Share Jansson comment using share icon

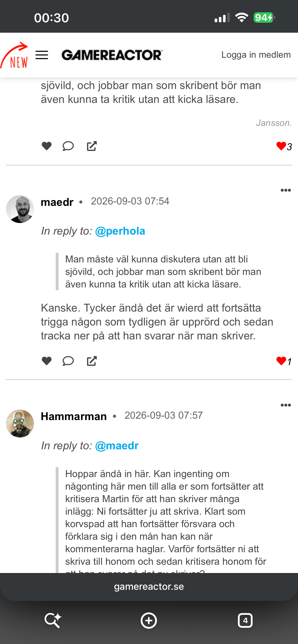[x=92, y=146]
